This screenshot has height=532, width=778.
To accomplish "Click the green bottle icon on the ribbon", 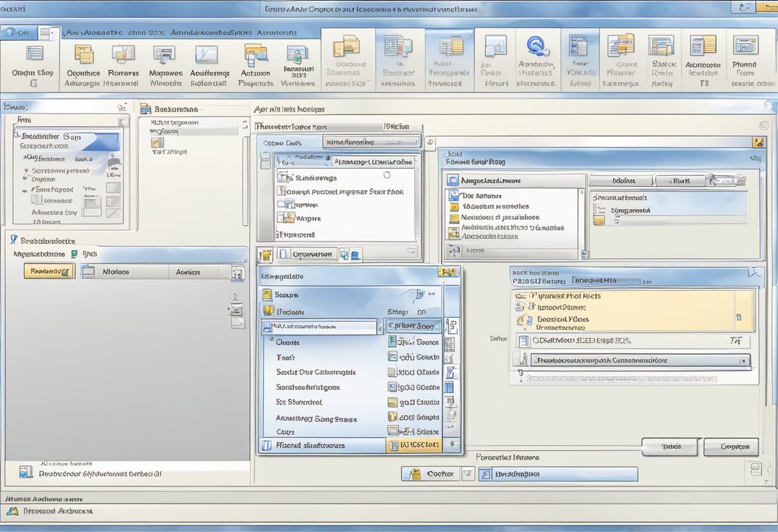I will (298, 55).
